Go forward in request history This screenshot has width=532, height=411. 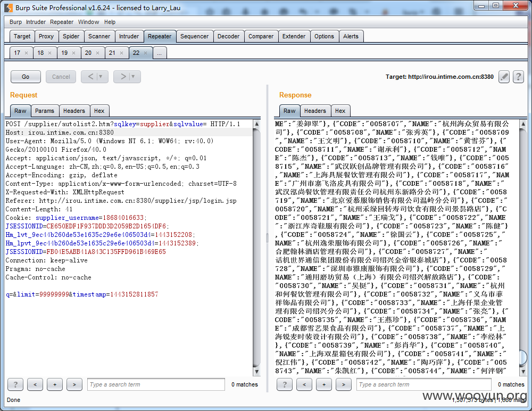(123, 77)
